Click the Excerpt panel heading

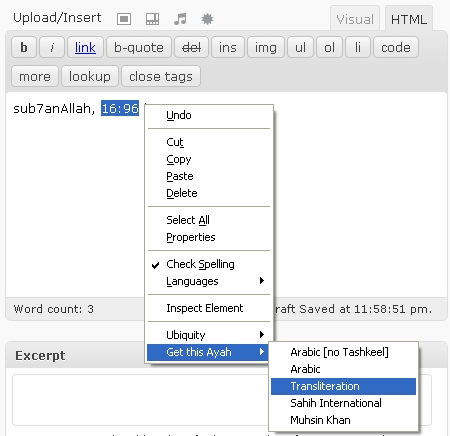point(40,356)
